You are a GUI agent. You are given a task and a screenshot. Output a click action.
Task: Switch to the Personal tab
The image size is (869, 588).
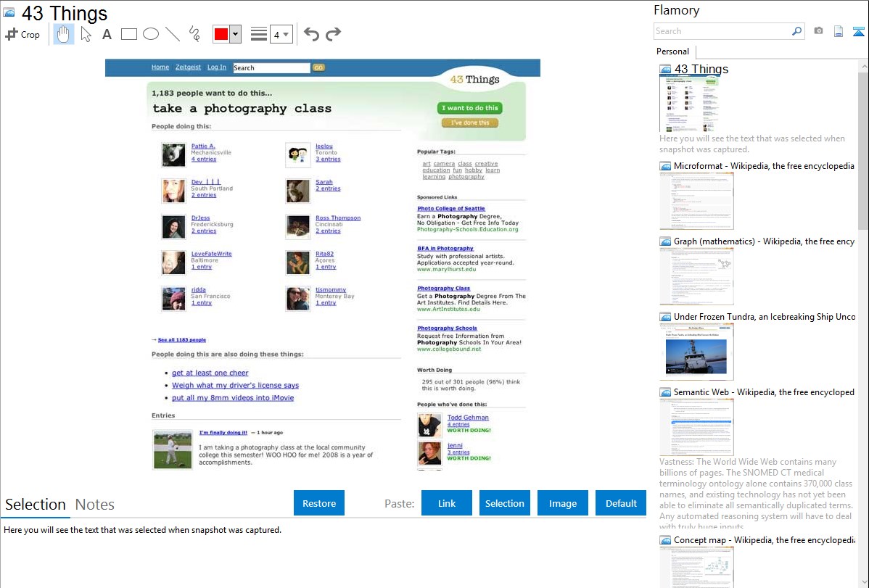(x=673, y=51)
